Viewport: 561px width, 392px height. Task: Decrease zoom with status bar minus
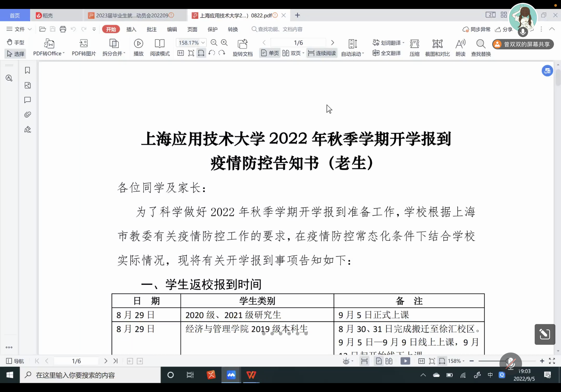[x=471, y=361]
